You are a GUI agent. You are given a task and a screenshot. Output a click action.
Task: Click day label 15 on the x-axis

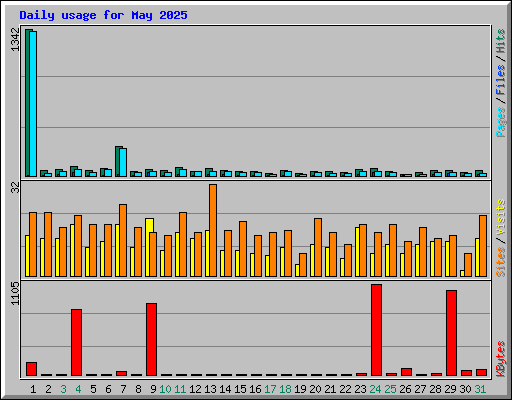coord(240,389)
